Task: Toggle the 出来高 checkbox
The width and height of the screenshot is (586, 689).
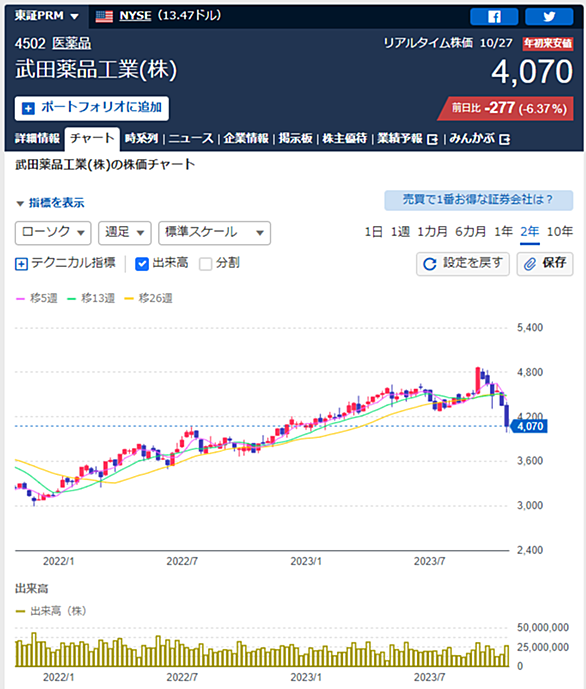Action: [142, 264]
